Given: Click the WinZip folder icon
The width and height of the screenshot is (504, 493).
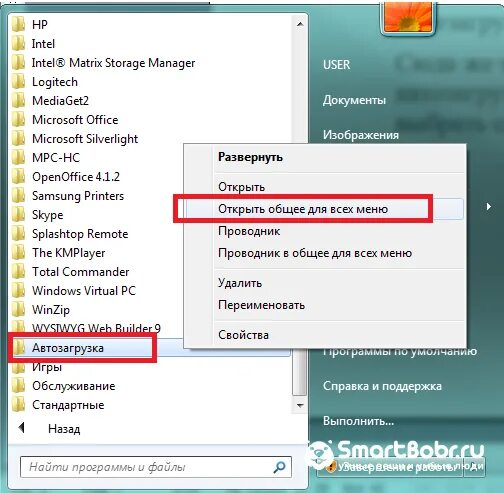Looking at the screenshot, I should [18, 309].
